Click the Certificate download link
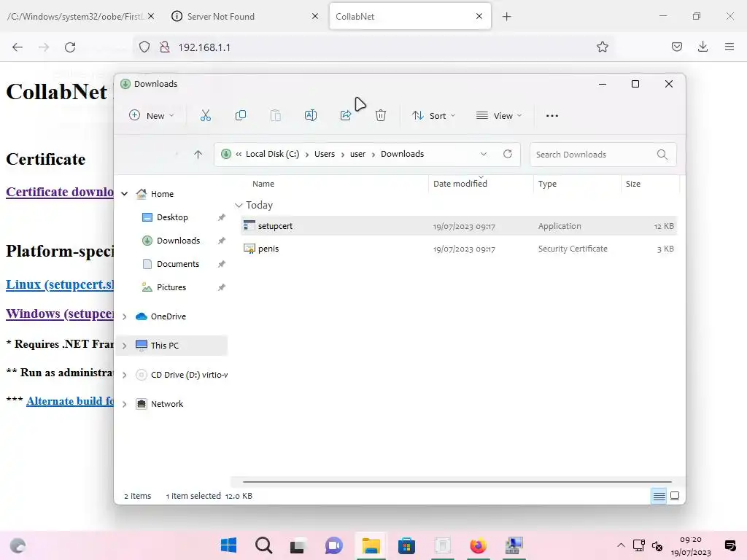 (x=60, y=192)
